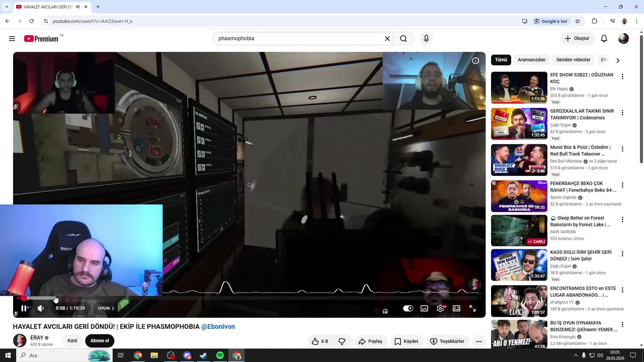This screenshot has height=362, width=644.
Task: Open the browser extensions puzzle icon
Action: (595, 21)
